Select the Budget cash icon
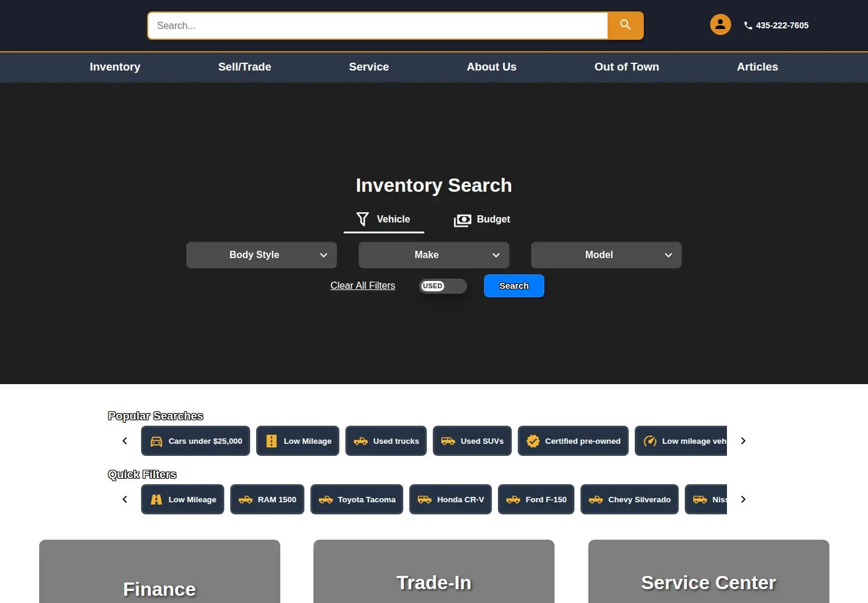The height and width of the screenshot is (603, 868). 462,220
